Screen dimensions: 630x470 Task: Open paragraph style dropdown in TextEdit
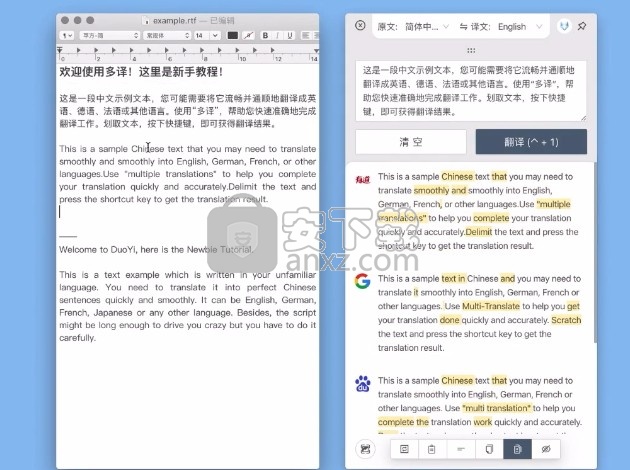[67, 36]
